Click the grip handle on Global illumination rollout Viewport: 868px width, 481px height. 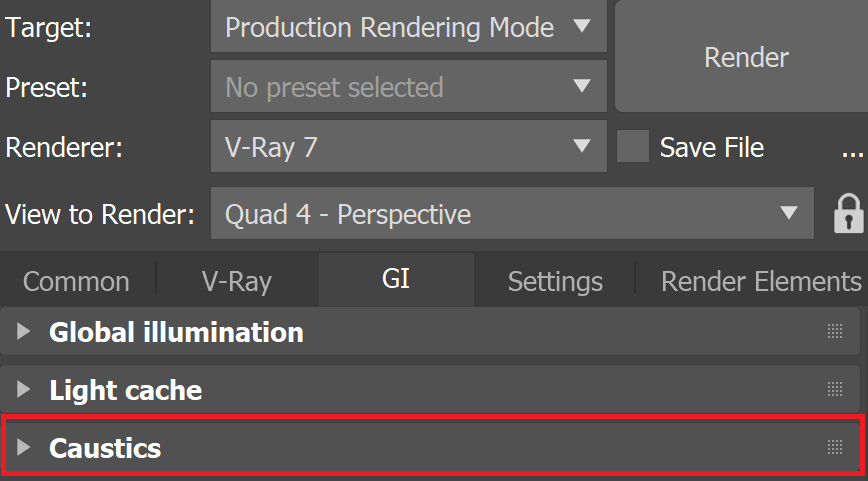click(835, 332)
